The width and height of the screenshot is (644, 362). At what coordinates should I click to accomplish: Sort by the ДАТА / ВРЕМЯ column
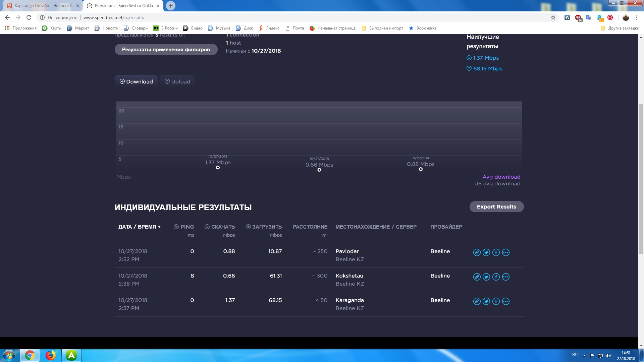(x=140, y=227)
